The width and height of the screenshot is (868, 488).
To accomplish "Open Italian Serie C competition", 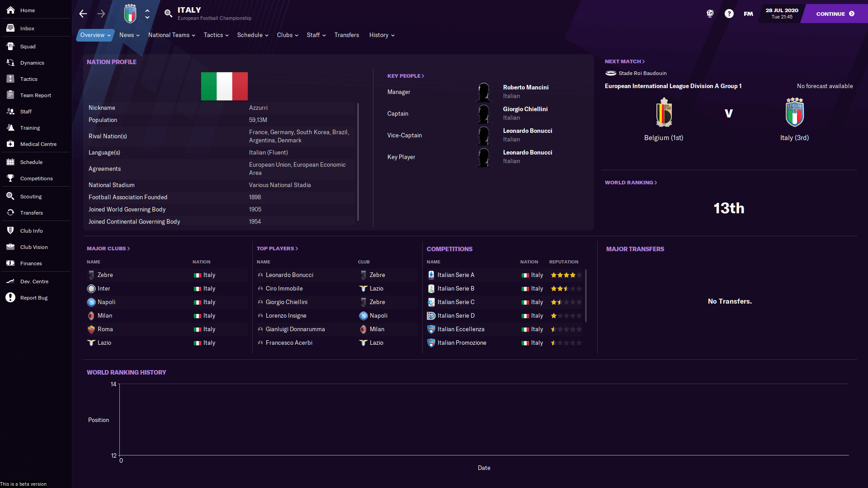I will pyautogui.click(x=456, y=302).
